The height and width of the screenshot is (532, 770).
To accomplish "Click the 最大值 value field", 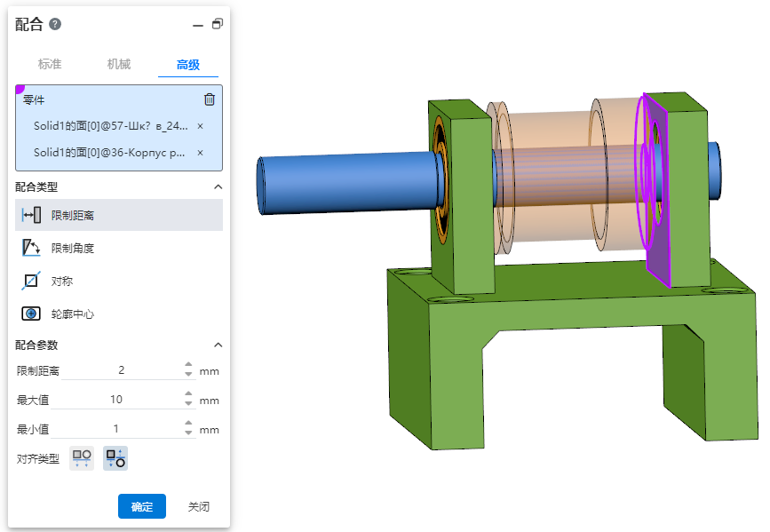I will (x=116, y=400).
